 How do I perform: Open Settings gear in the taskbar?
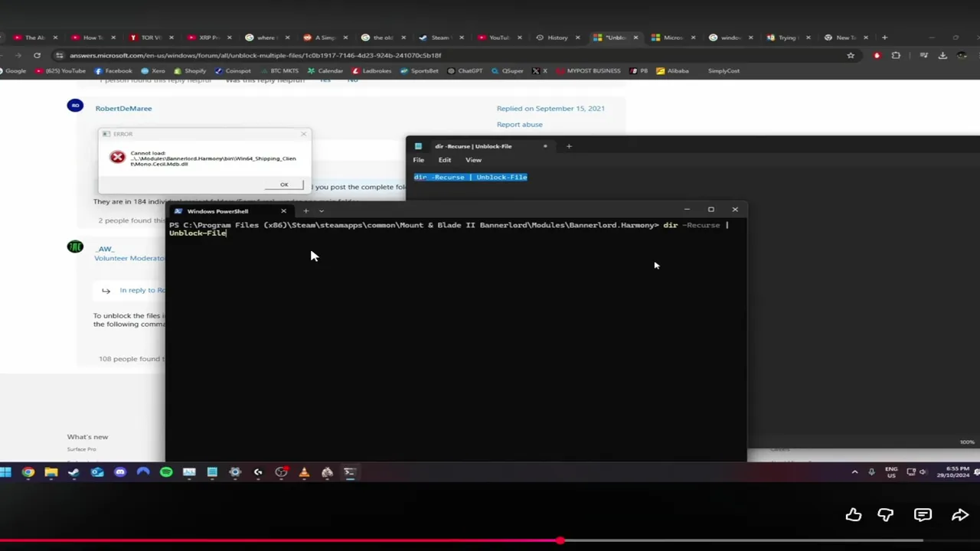[x=235, y=472]
